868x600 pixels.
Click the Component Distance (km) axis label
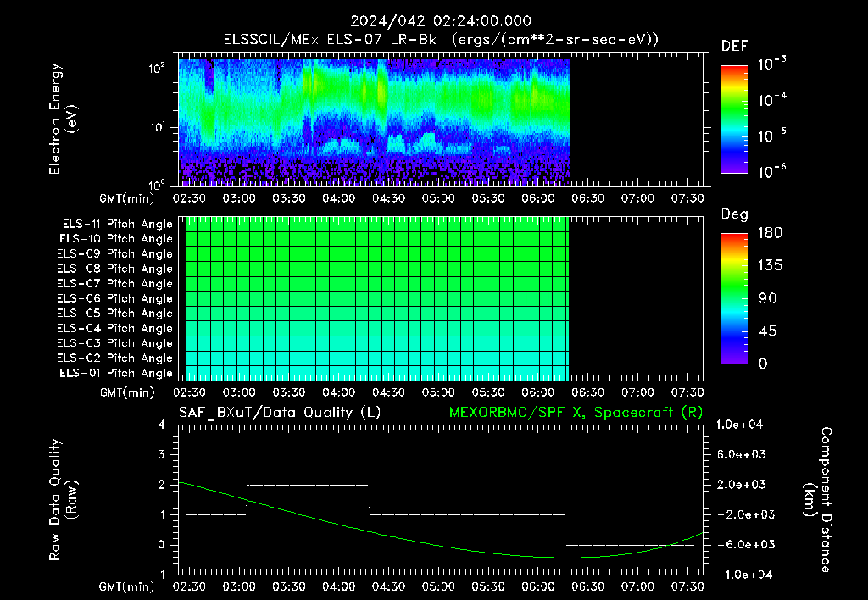[818, 500]
